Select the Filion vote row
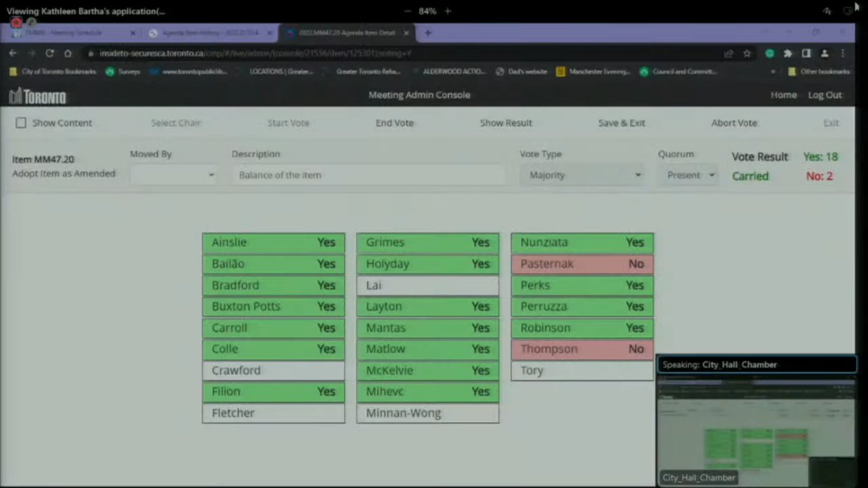The image size is (868, 488). (x=273, y=392)
